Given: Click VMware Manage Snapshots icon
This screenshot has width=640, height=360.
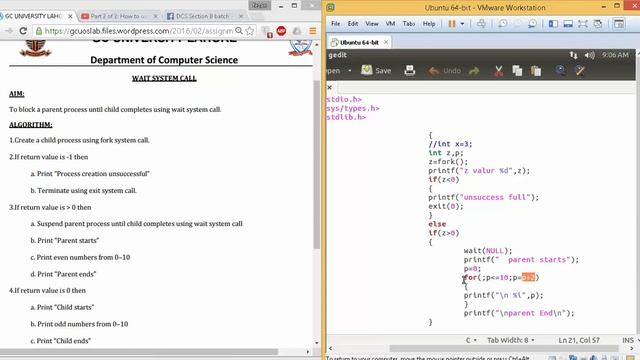Looking at the screenshot, I should point(532,24).
